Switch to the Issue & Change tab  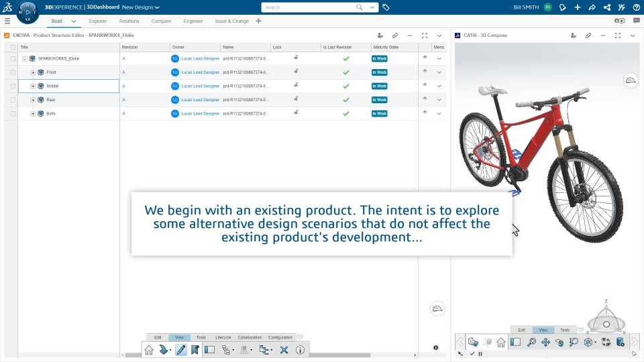tap(232, 21)
